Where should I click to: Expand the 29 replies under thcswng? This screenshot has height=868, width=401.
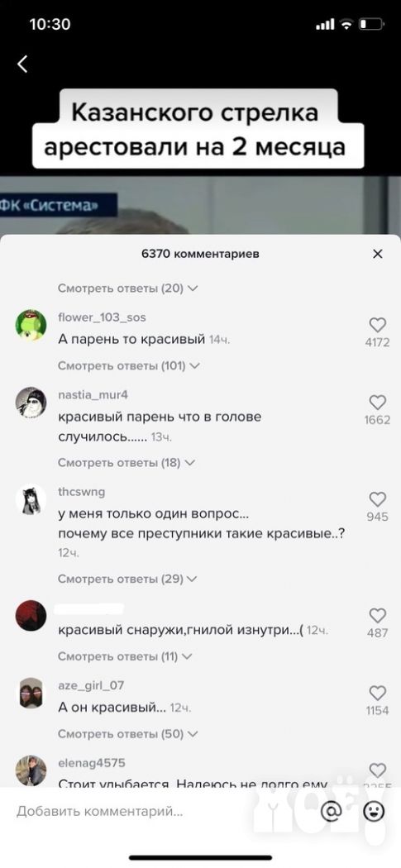(x=127, y=579)
